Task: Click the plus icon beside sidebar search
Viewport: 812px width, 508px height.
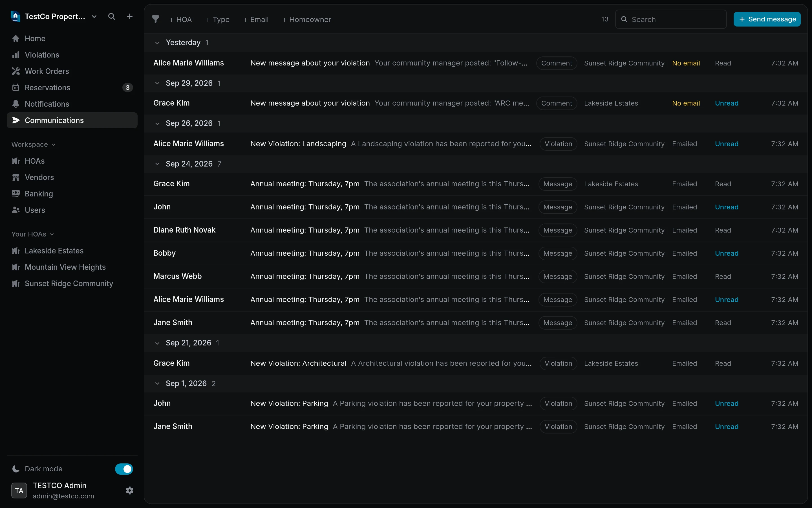Action: click(x=129, y=16)
